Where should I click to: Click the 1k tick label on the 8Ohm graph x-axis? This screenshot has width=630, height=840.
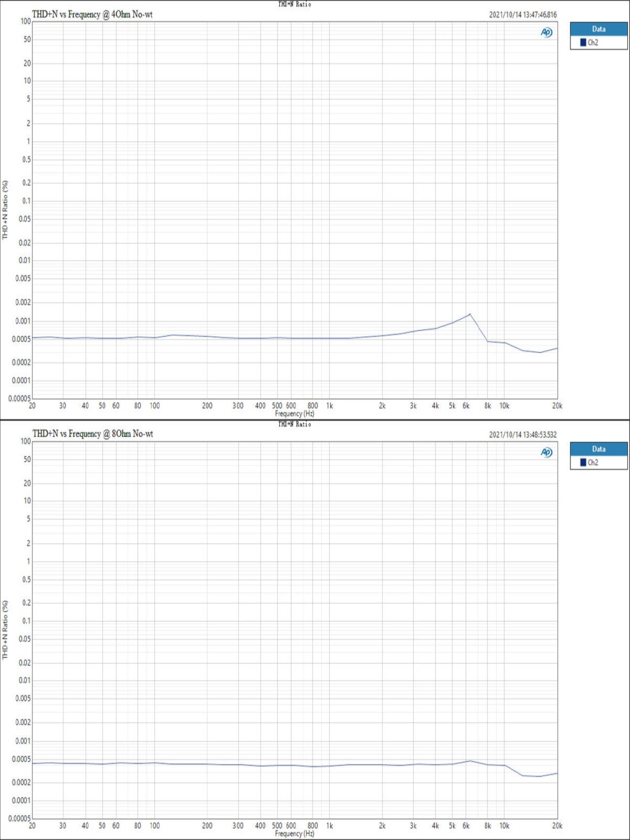click(x=330, y=826)
